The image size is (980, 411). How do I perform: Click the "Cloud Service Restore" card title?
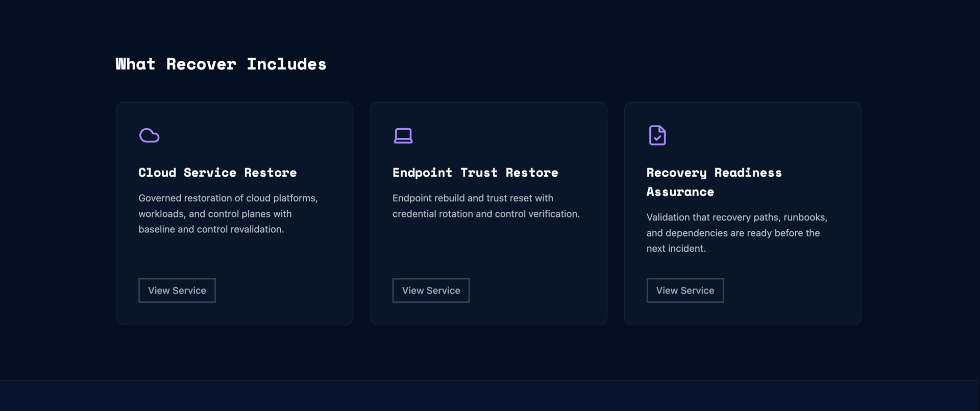pyautogui.click(x=217, y=173)
